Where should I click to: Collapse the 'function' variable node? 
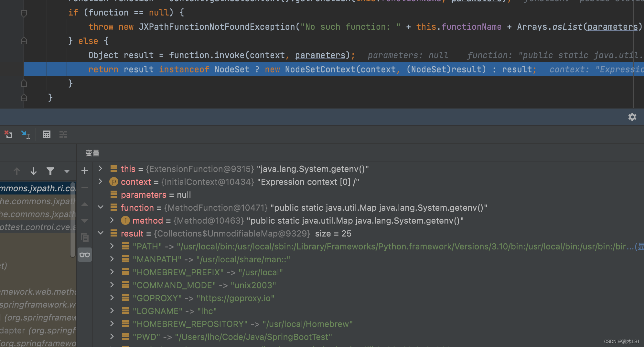[101, 207]
